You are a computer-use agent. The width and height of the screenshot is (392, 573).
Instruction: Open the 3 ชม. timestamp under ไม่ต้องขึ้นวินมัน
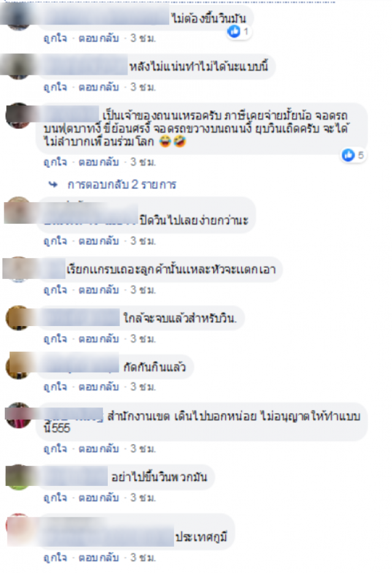point(143,38)
